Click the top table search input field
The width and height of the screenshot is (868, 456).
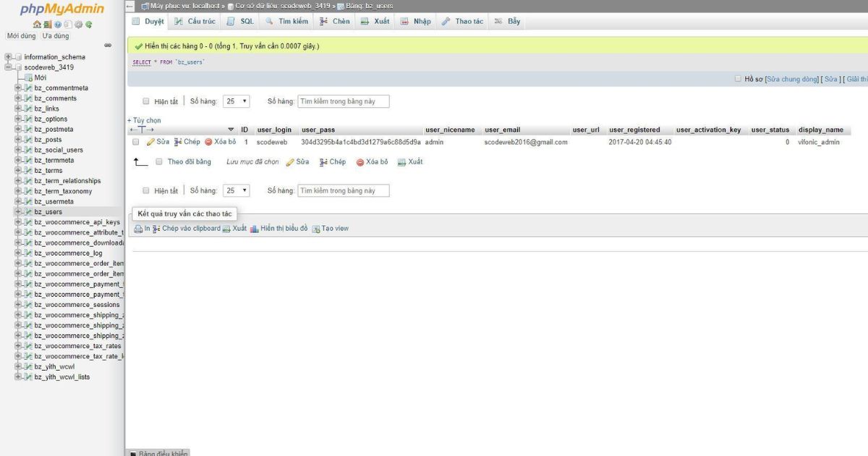[x=343, y=102]
